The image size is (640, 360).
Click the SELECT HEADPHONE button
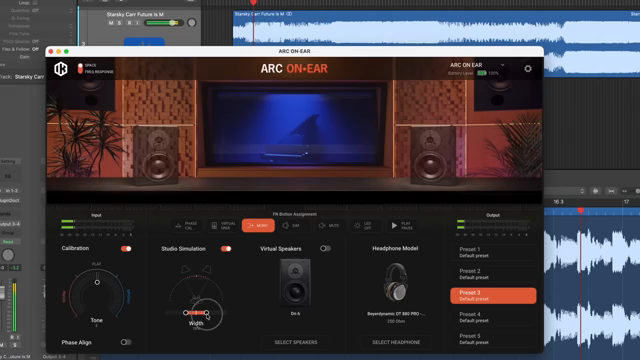point(396,342)
